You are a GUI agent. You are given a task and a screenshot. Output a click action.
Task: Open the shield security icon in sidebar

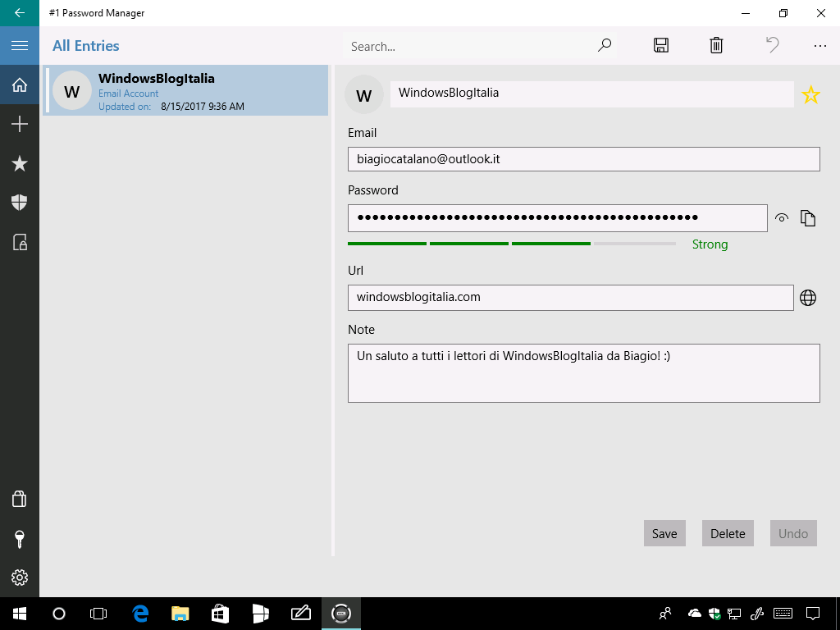[20, 203]
